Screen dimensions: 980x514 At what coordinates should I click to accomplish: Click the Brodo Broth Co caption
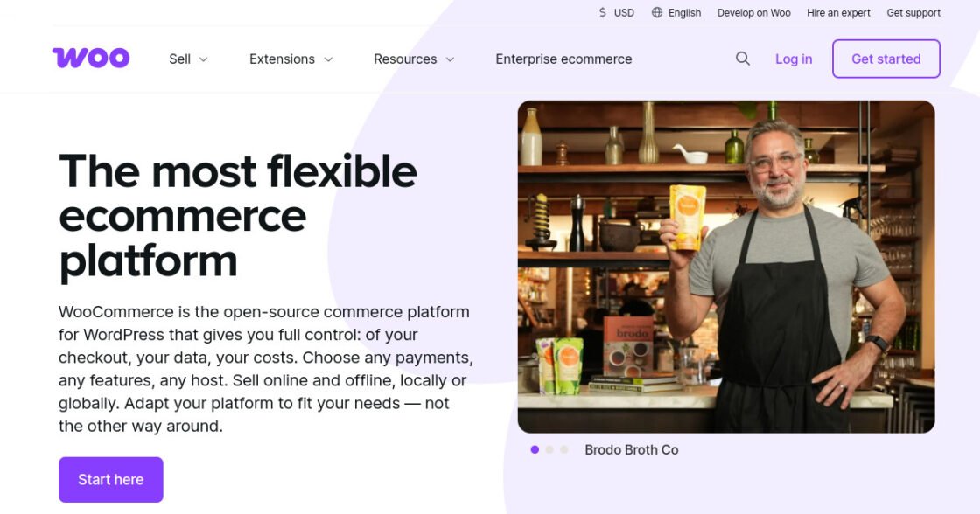pyautogui.click(x=631, y=449)
